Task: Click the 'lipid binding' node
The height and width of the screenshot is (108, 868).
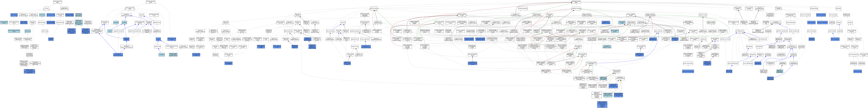Action: pyautogui.click(x=42, y=15)
